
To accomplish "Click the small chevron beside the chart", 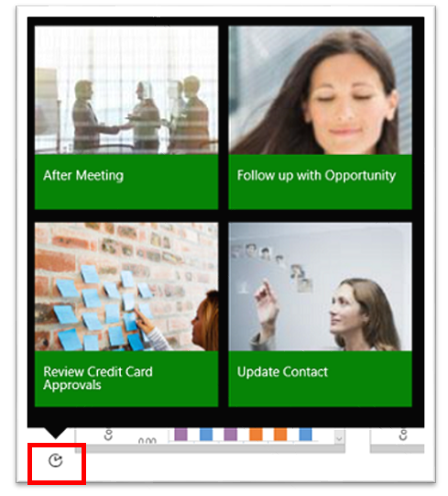I will click(x=339, y=438).
